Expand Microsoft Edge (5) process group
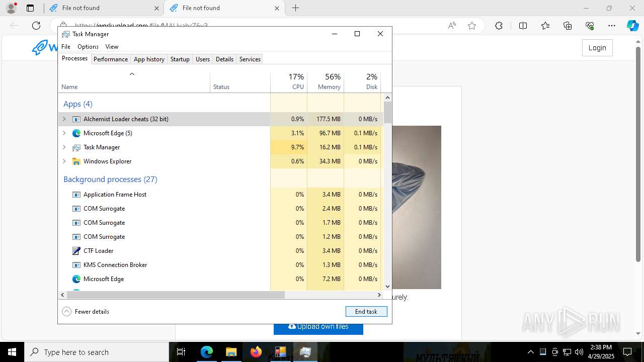Viewport: 644px width, 362px height. [x=64, y=133]
